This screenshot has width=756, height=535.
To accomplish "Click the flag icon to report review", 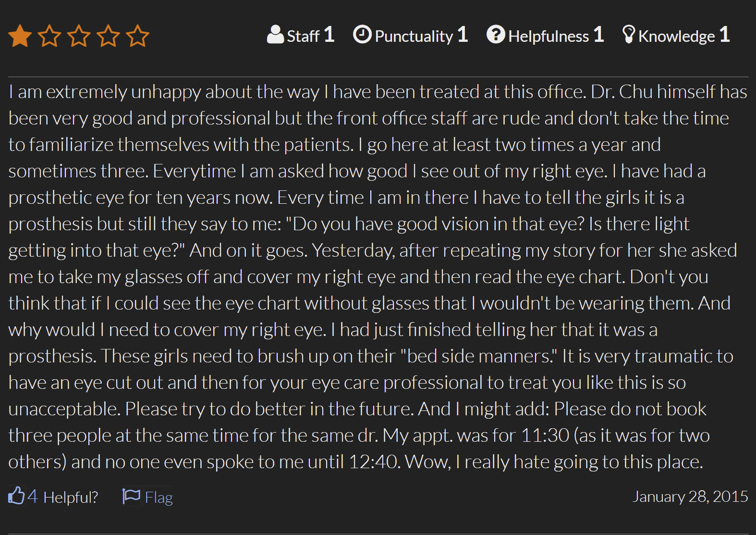I will (131, 496).
